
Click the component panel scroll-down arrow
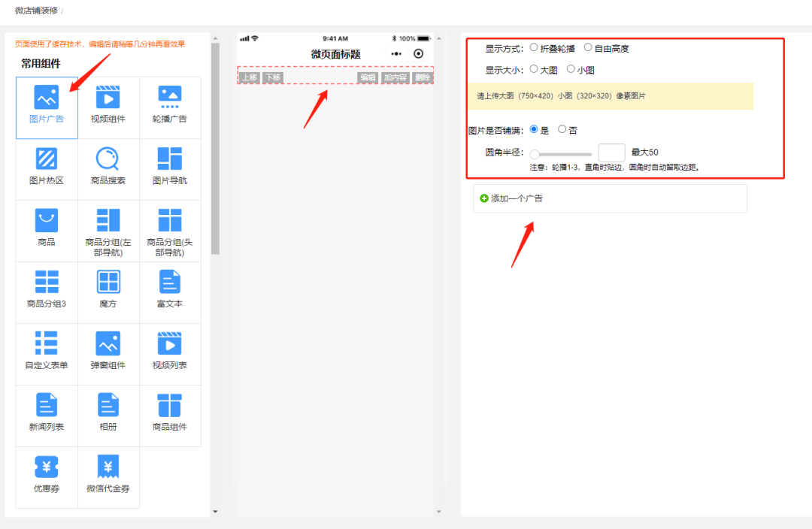[216, 512]
